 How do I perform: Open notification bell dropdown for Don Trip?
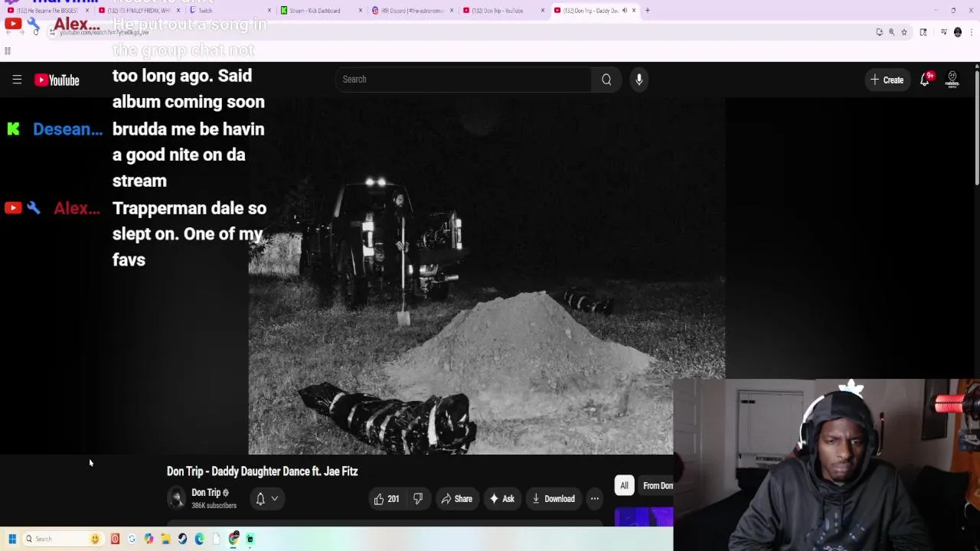click(266, 499)
